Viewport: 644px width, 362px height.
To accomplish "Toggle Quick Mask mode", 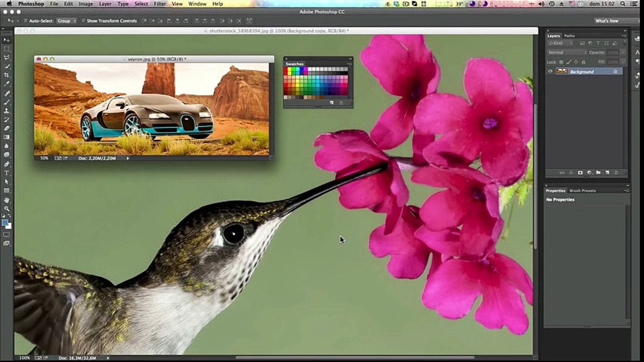I will click(x=7, y=234).
